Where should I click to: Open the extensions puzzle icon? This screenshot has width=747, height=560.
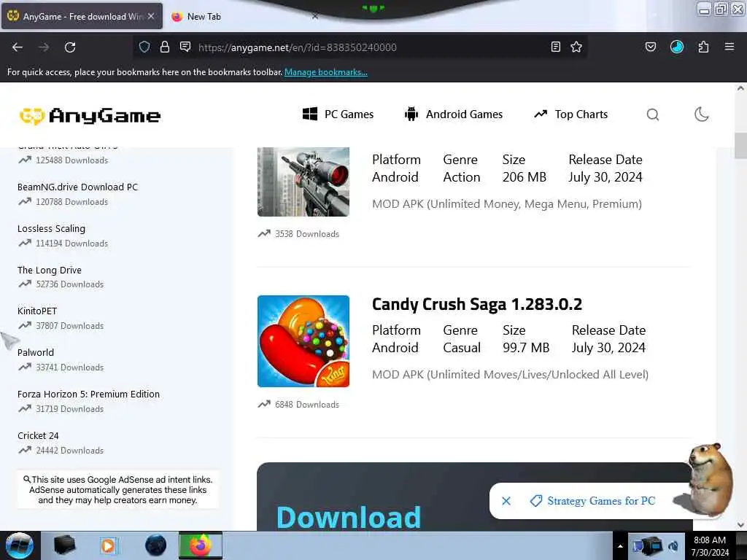tap(703, 47)
